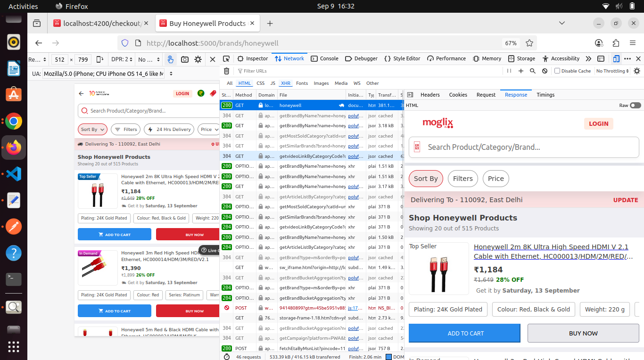Take a screenshot of the viewport

pos(185,59)
